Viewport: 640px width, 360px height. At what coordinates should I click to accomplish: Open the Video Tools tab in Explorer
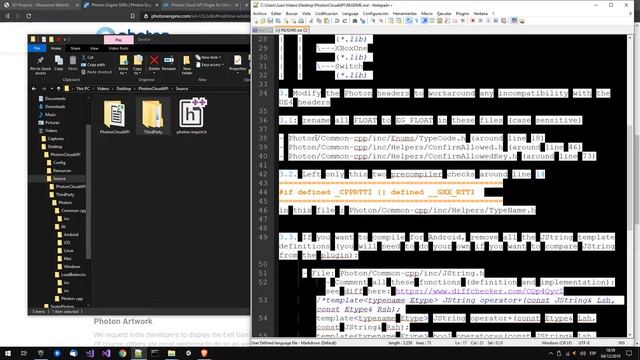coord(118,48)
